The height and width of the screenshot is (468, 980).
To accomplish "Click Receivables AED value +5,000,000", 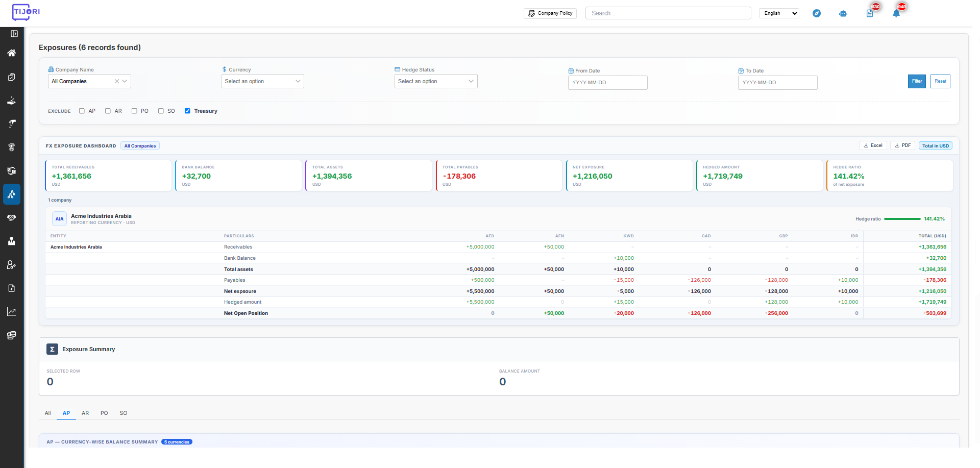I will coord(480,247).
